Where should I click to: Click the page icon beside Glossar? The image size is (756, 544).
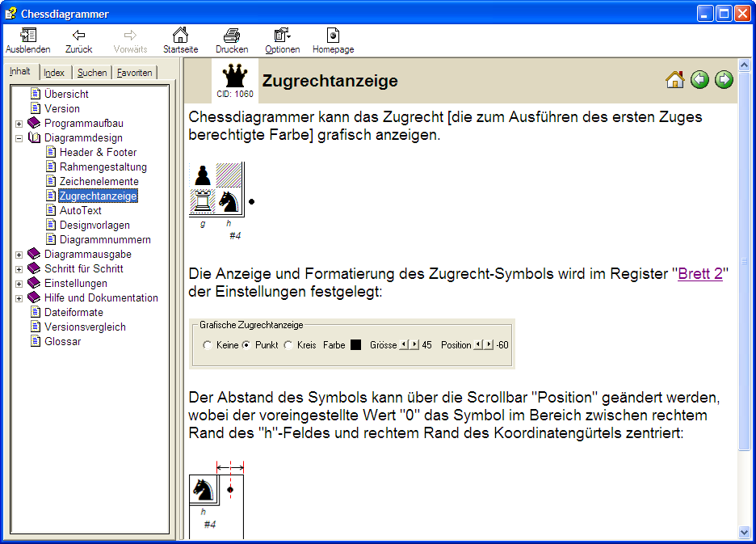36,341
